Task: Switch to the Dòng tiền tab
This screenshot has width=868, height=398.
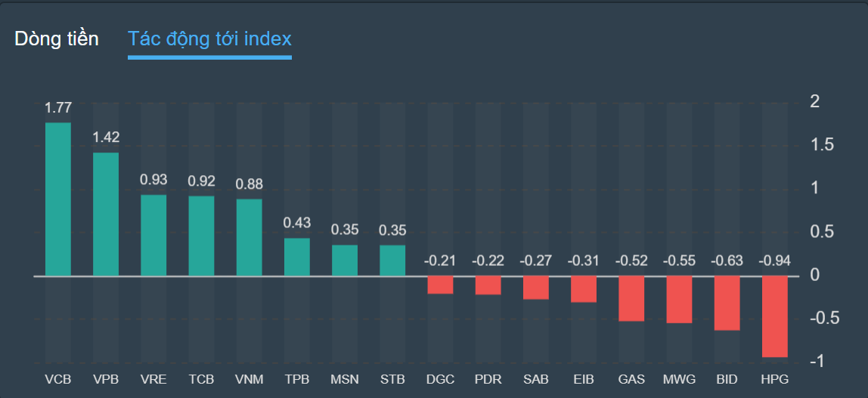Action: pos(56,39)
